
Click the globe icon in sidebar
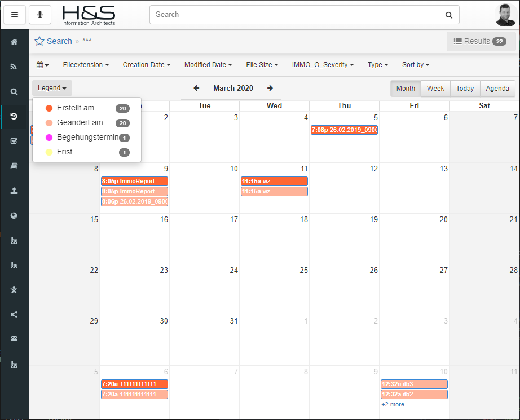pyautogui.click(x=14, y=215)
